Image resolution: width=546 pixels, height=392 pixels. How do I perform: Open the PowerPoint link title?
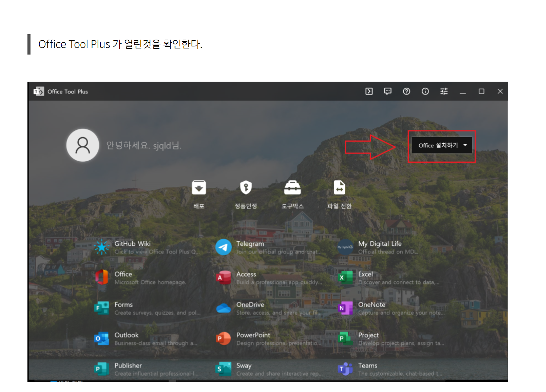pyautogui.click(x=253, y=335)
